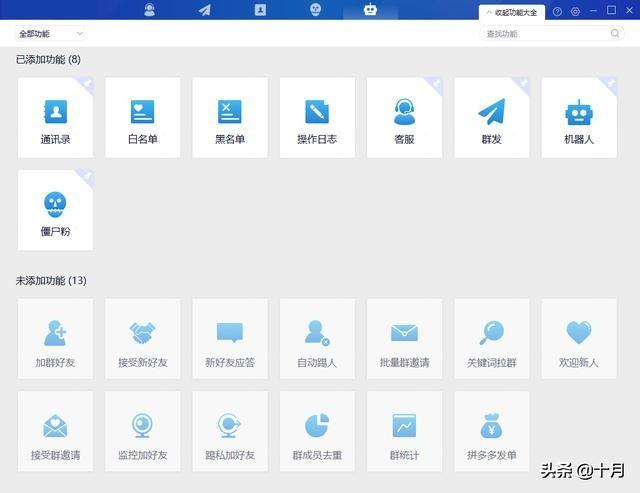Unpin the 客服 card corner pin
640x493 pixels.
click(436, 84)
